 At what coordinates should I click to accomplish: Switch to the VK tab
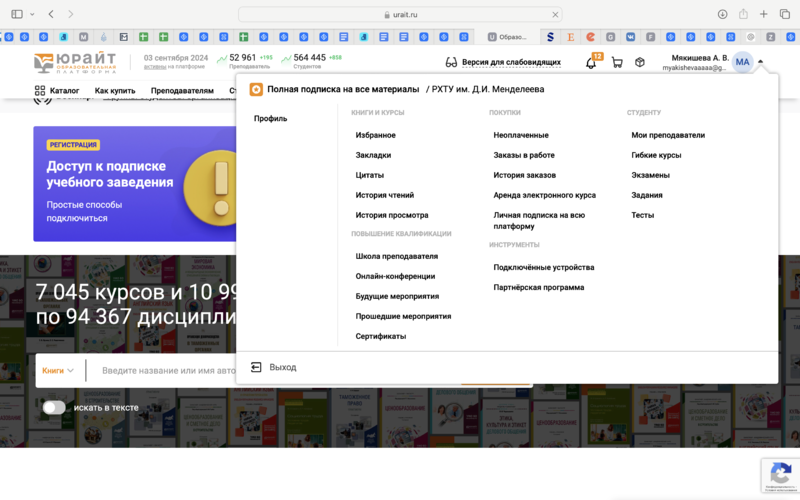[x=631, y=37]
